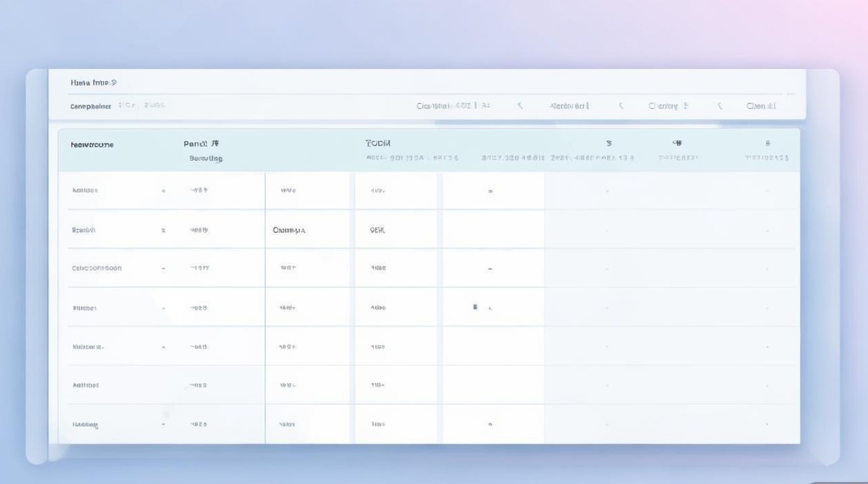Click the "TODM" column header

coord(378,143)
